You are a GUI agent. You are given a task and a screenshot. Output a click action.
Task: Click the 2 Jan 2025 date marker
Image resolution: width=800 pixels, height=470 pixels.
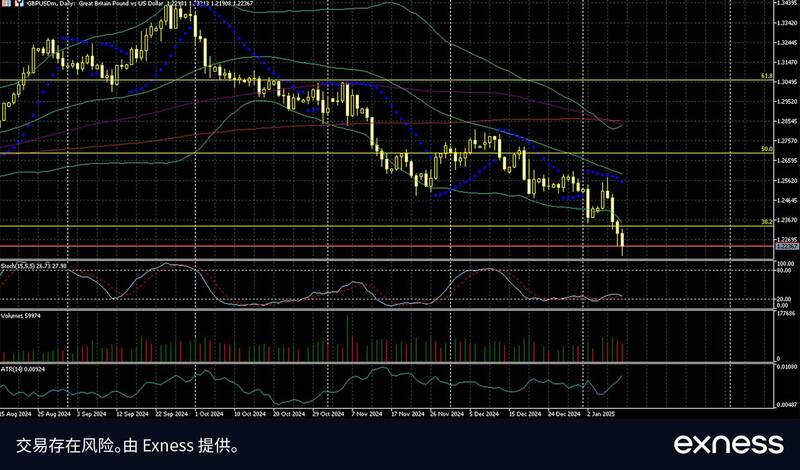point(600,412)
